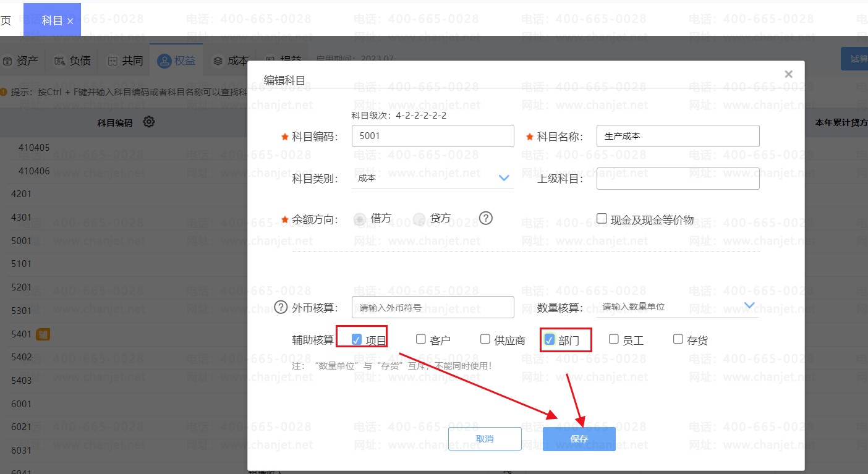This screenshot has height=474, width=868.
Task: Click the 科目编码 column header
Action: (x=115, y=123)
